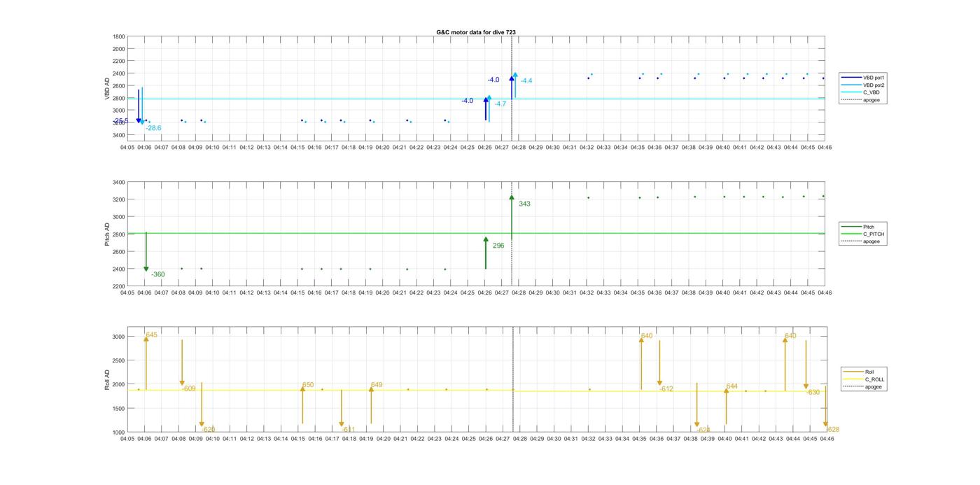Image resolution: width=980 pixels, height=485 pixels.
Task: Click the '-4.7' VBD data label
Action: 500,104
